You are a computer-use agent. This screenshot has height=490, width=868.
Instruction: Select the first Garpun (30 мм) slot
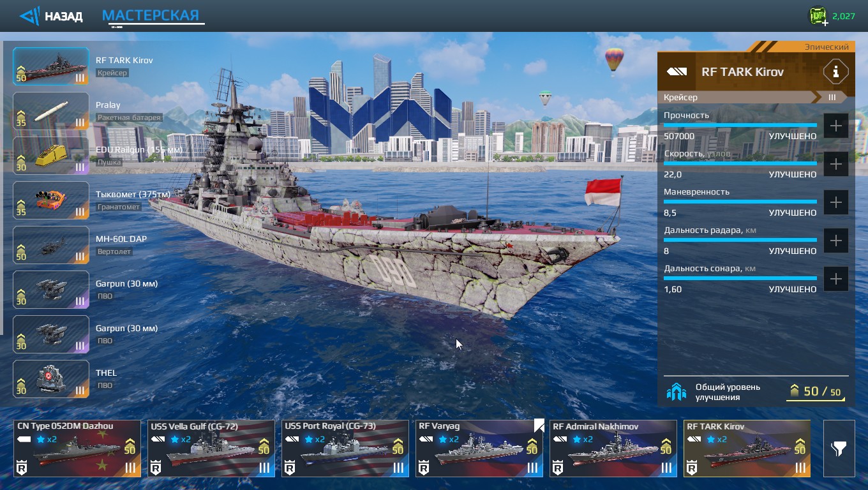point(51,290)
